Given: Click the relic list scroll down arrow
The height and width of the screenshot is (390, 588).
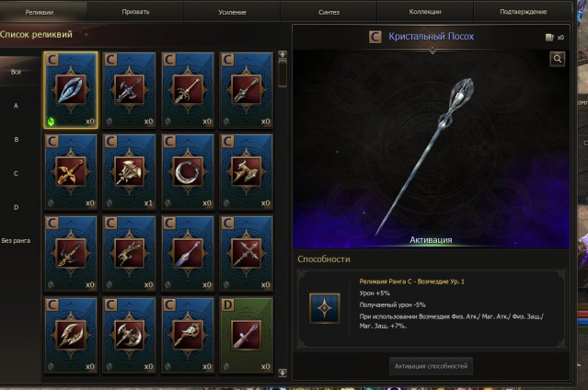Looking at the screenshot, I should point(282,373).
